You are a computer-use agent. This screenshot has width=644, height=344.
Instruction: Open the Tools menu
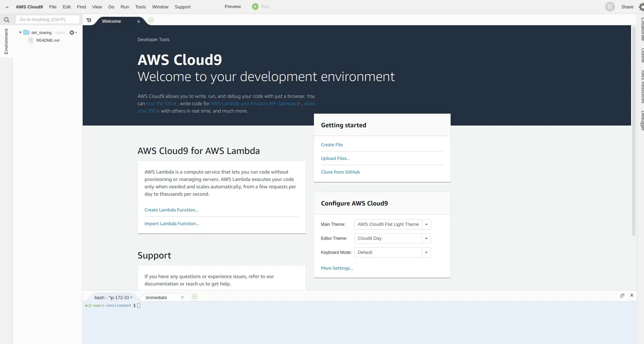141,7
